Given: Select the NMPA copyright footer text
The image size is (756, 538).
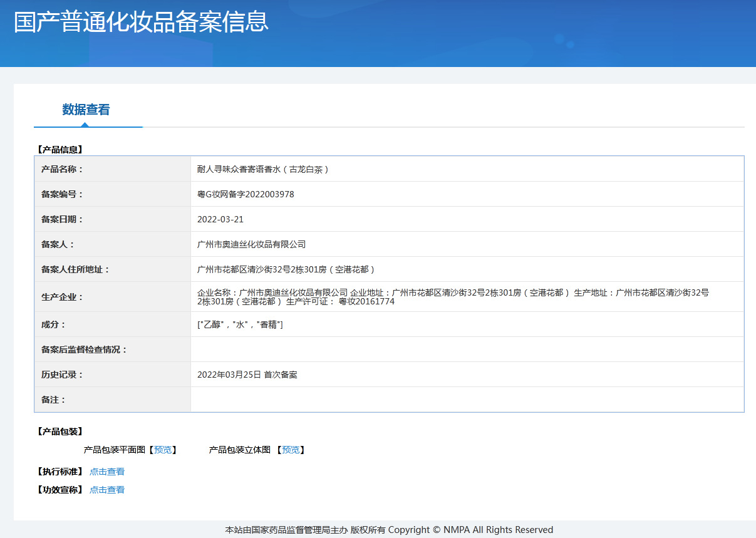Looking at the screenshot, I should [x=388, y=529].
